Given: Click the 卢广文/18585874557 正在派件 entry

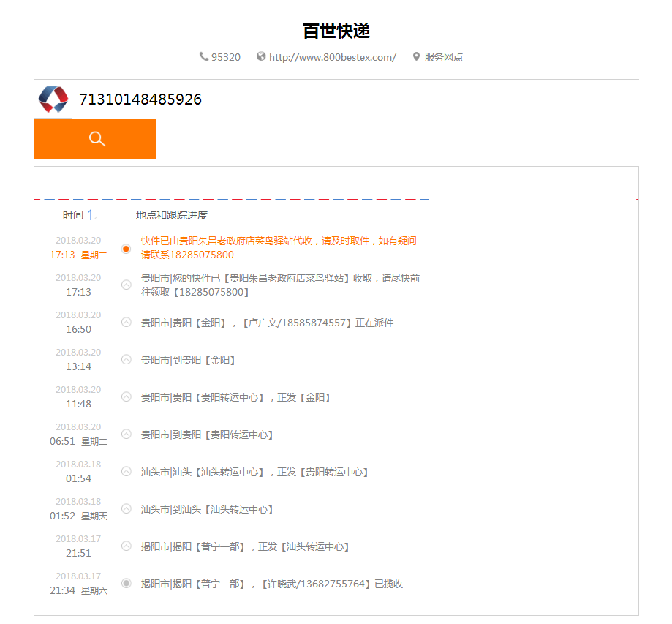Looking at the screenshot, I should [x=267, y=323].
